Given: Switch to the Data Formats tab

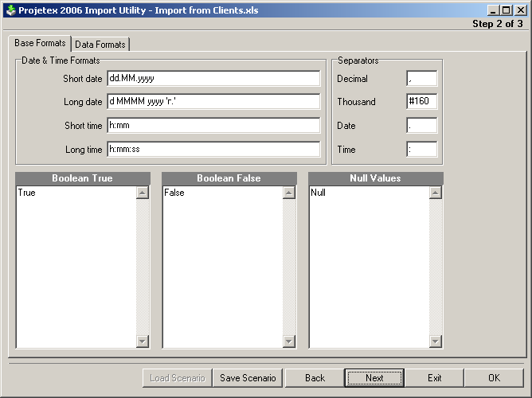Looking at the screenshot, I should 100,45.
